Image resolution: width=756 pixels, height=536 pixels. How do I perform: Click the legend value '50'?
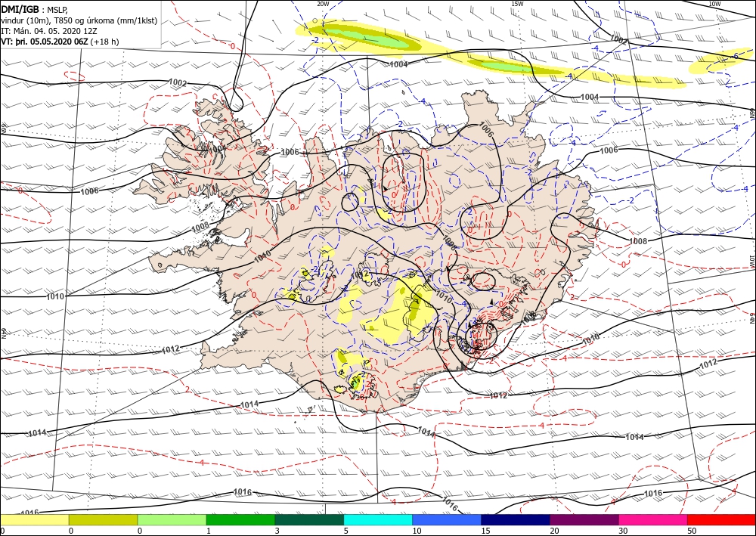point(692,531)
